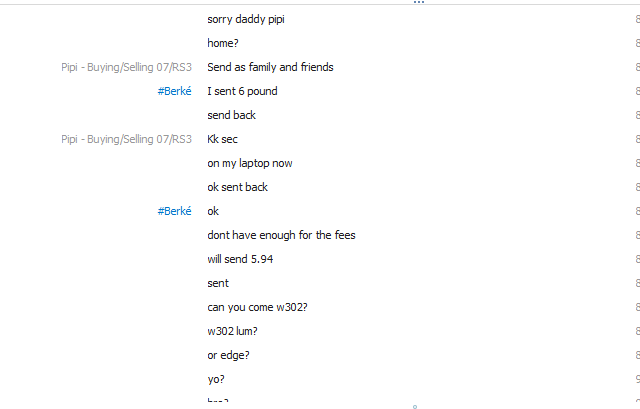Select the Pipi name beside 'Kk sec'

(127, 139)
